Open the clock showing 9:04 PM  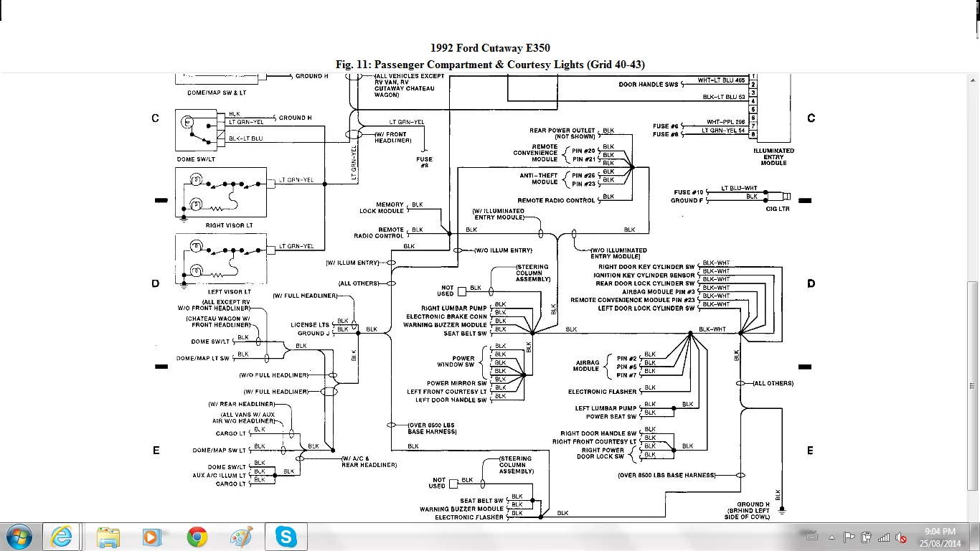point(940,537)
